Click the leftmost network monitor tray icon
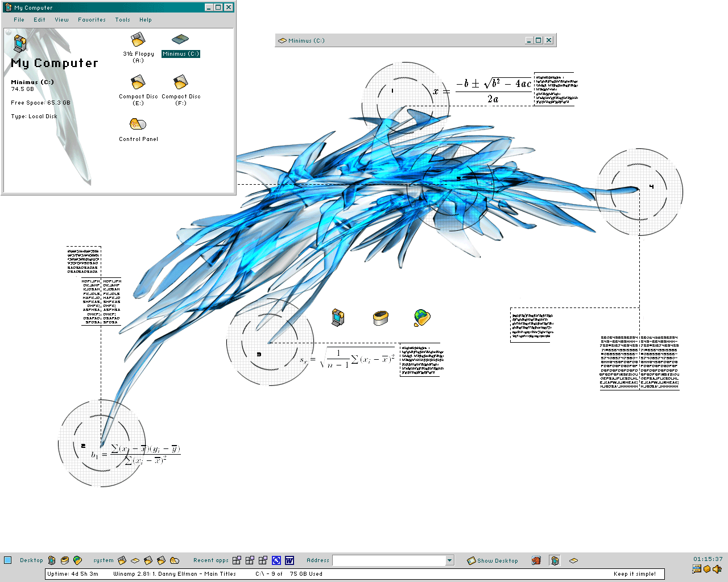Screen dimensions: 728x582 (x=697, y=569)
